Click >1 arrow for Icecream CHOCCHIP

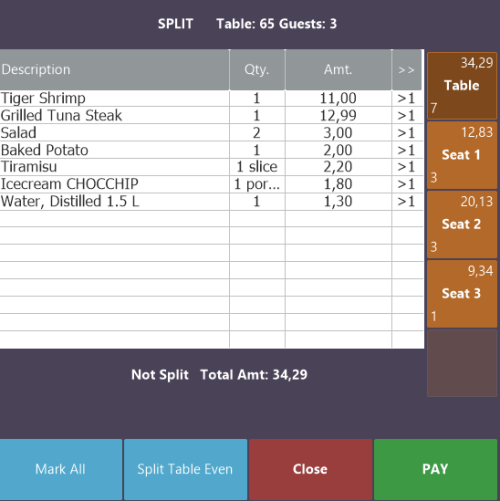406,184
